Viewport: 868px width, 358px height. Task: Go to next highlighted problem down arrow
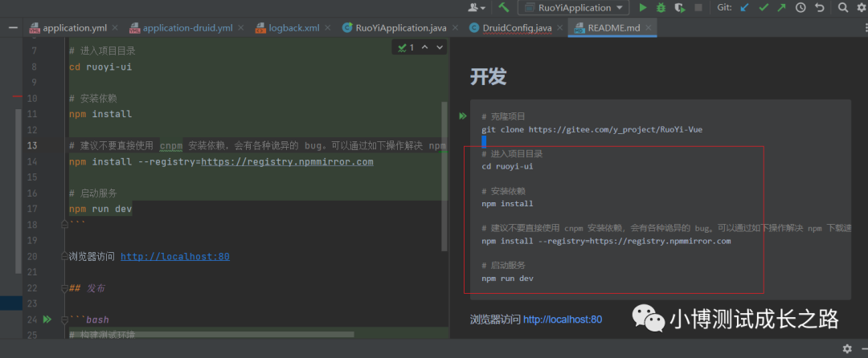pyautogui.click(x=440, y=47)
